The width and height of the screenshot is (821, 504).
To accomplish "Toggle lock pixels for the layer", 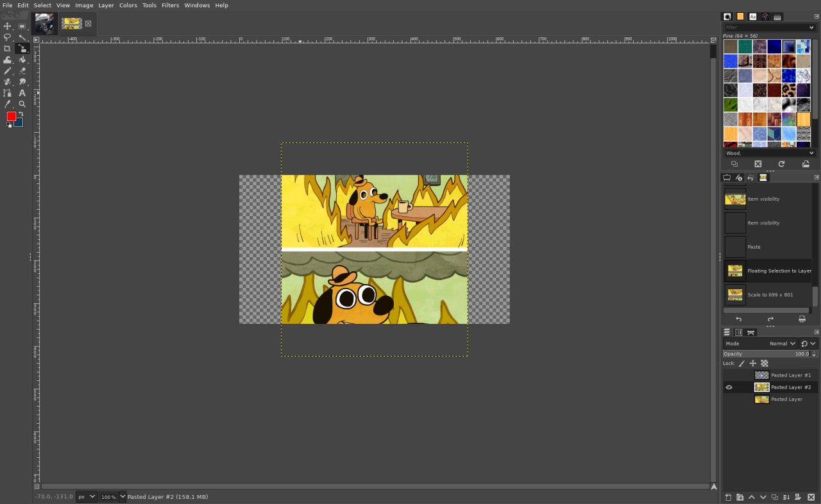I will click(x=742, y=364).
